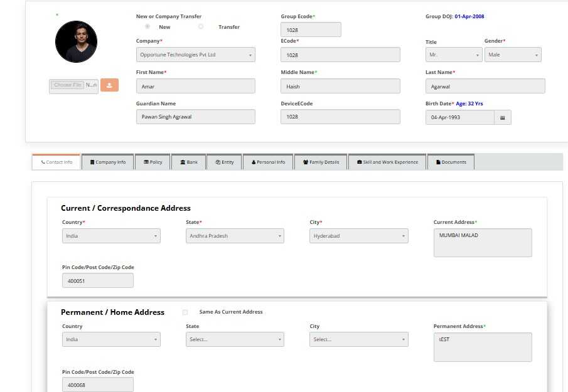Expand the current address State dropdown

pos(235,236)
